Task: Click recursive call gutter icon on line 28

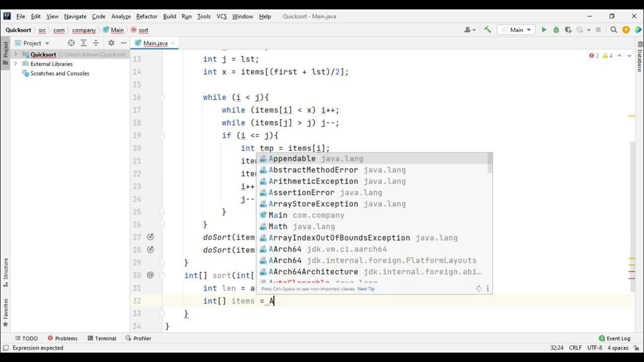Action: click(150, 250)
